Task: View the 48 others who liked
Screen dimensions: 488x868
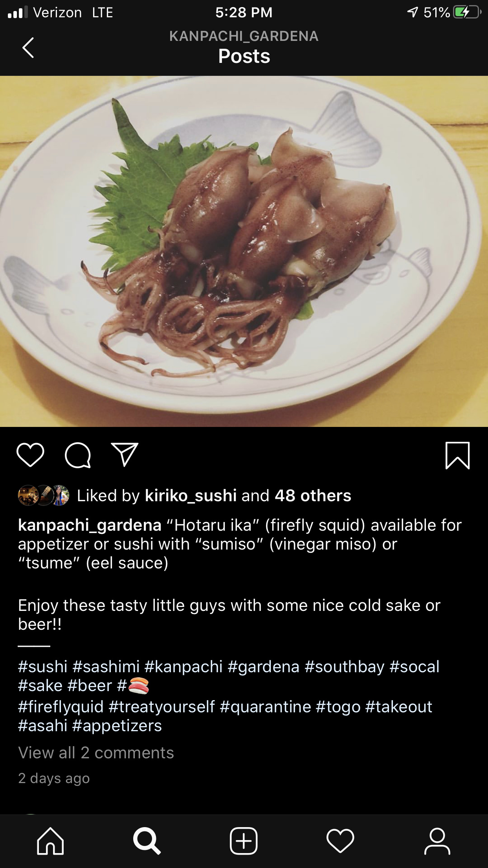Action: point(313,495)
